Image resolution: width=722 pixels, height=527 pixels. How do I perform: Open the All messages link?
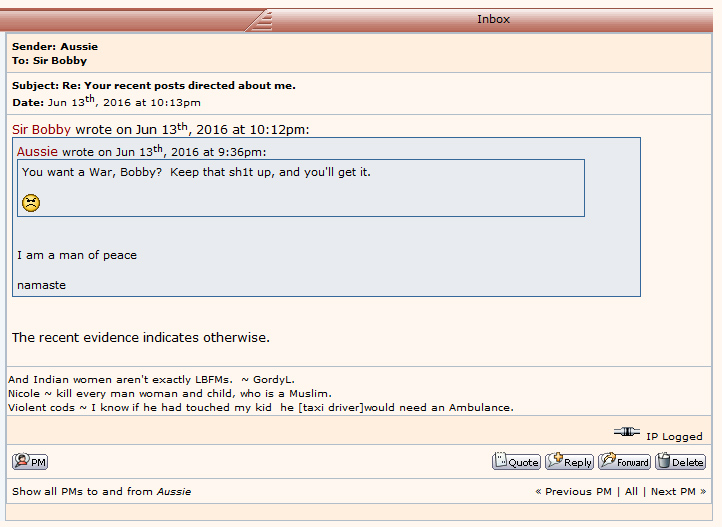[631, 491]
